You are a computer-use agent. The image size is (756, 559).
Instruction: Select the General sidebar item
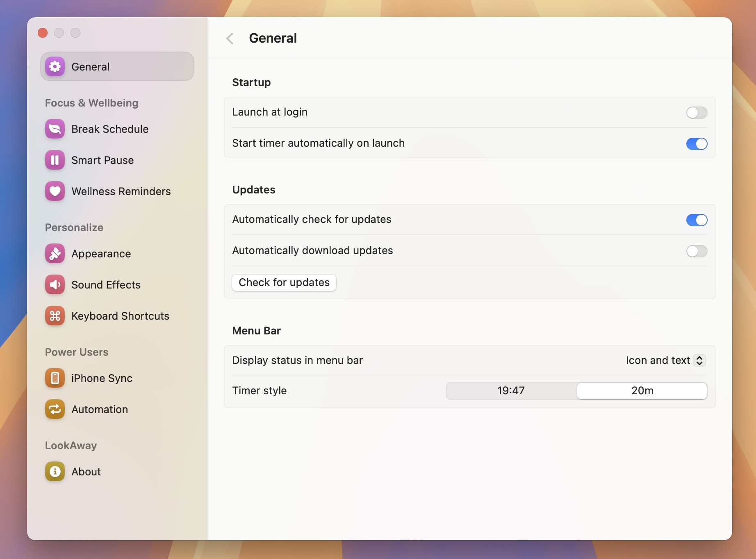[117, 67]
